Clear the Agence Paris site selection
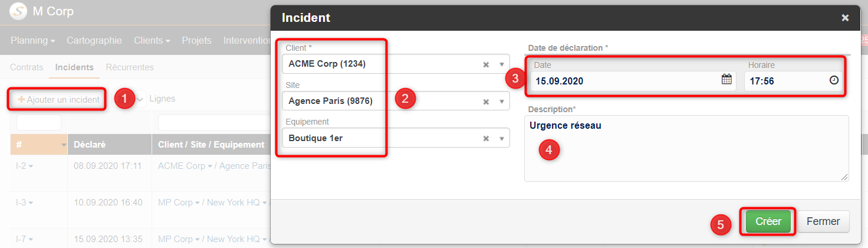This screenshot has width=868, height=248. (x=486, y=102)
